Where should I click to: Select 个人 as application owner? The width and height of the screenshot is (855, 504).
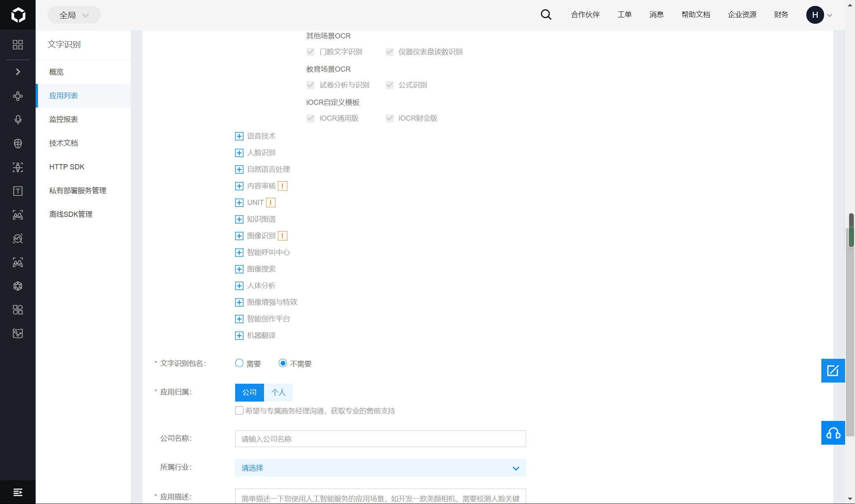click(x=278, y=392)
